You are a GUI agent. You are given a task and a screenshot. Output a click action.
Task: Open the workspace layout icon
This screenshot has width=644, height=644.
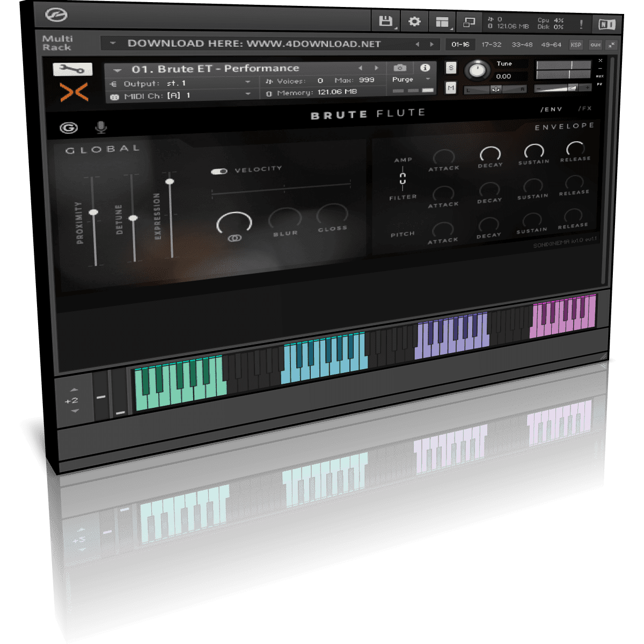click(x=442, y=22)
